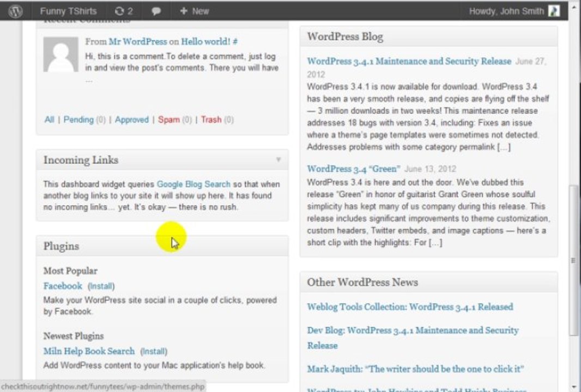The height and width of the screenshot is (392, 581).
Task: Open the Mr WordPress author link
Action: coord(138,41)
